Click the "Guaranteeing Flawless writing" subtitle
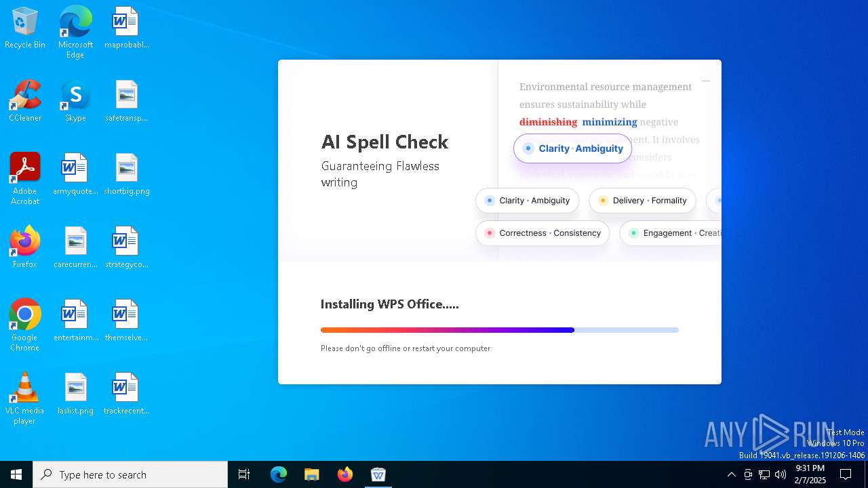868x488 pixels. (x=380, y=174)
